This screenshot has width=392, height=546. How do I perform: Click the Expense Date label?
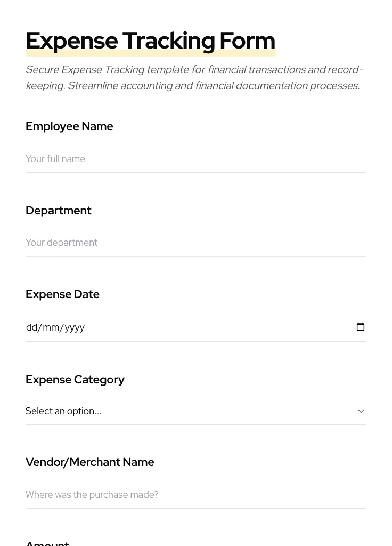(62, 294)
